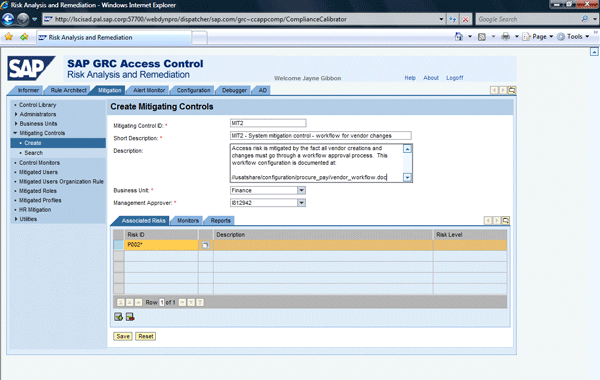
Task: Select Search under Mitigating Controls
Action: [34, 153]
